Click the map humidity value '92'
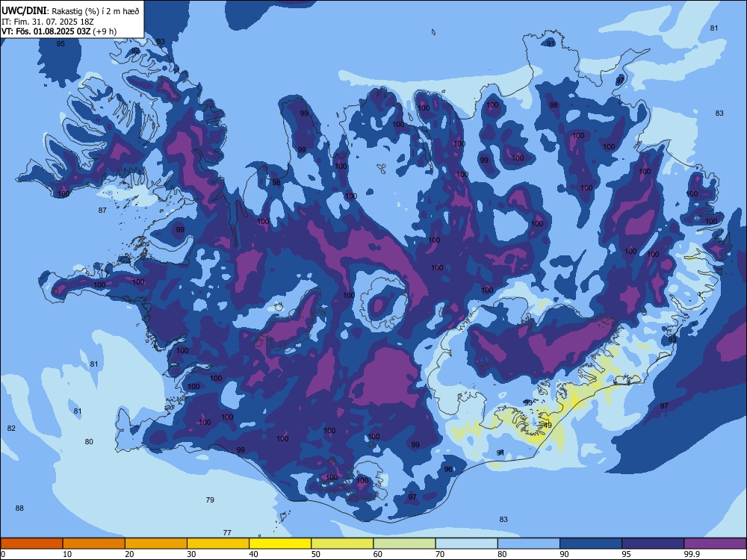The width and height of the screenshot is (747, 560). [x=136, y=51]
